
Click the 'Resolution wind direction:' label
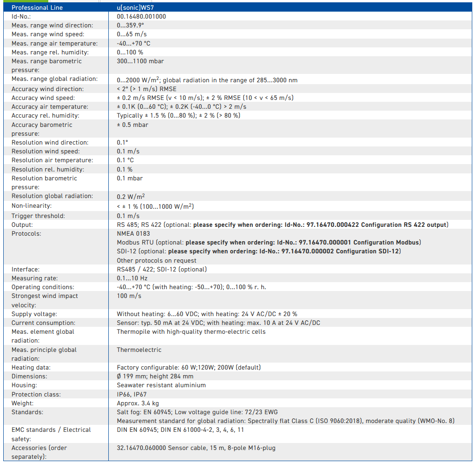pos(50,142)
